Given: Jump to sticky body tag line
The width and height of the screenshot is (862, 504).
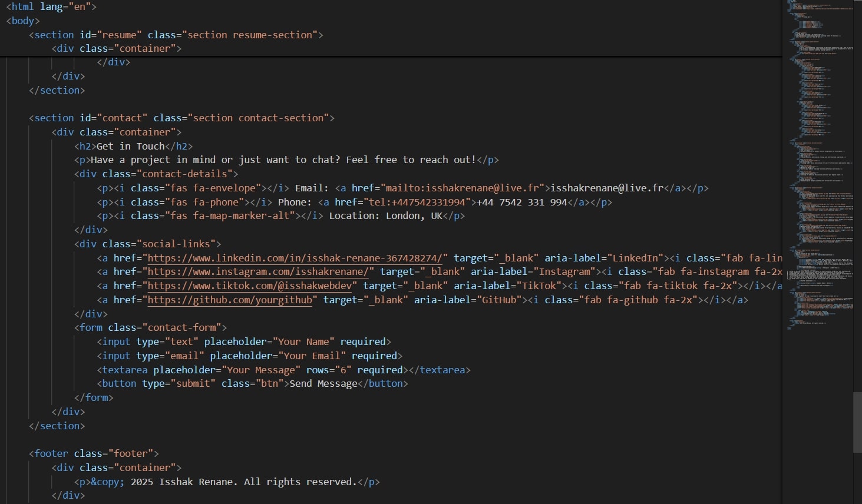Looking at the screenshot, I should 23,21.
